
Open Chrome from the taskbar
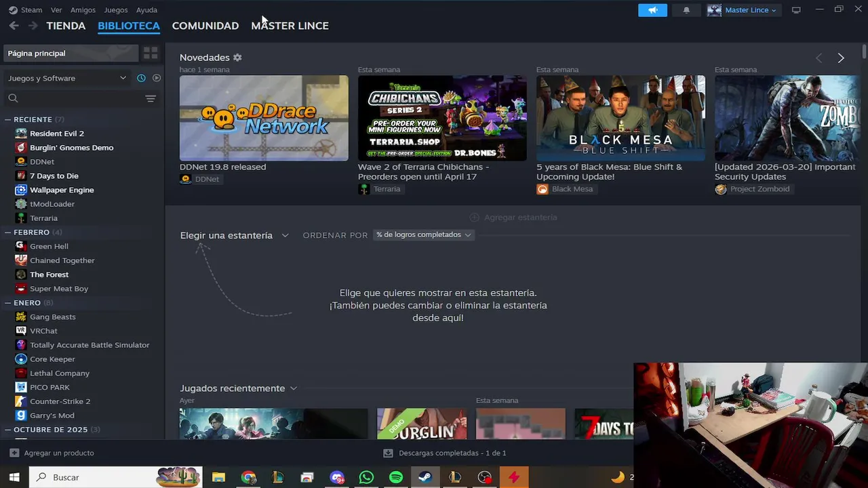point(248,477)
